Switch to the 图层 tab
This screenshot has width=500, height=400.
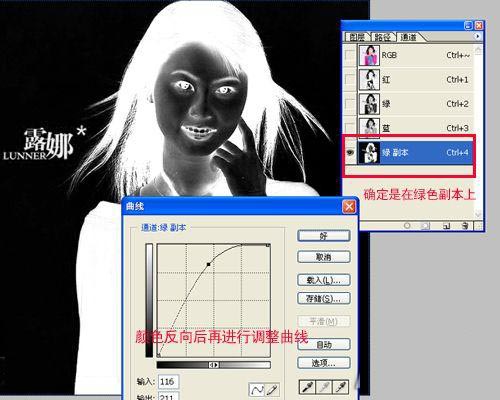[357, 37]
